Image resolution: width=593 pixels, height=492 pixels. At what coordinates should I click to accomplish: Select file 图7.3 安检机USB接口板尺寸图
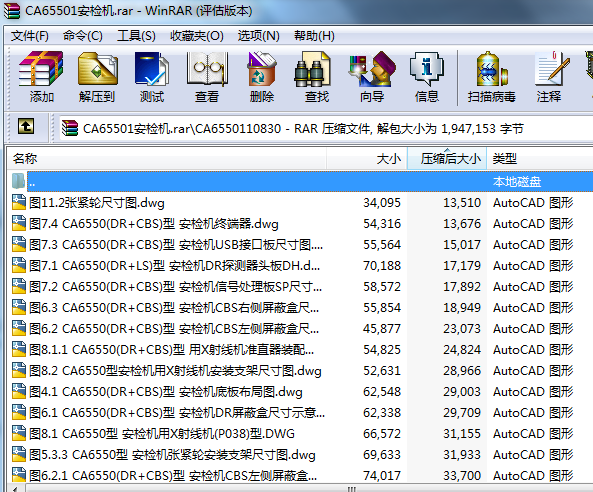tap(176, 245)
